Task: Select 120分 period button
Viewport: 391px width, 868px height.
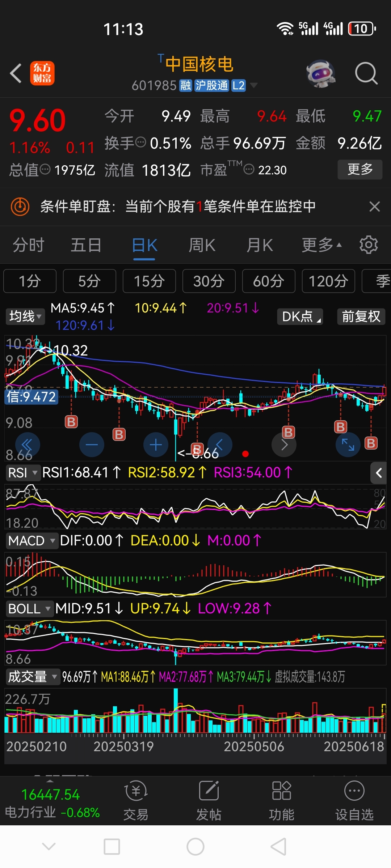Action: tap(328, 281)
